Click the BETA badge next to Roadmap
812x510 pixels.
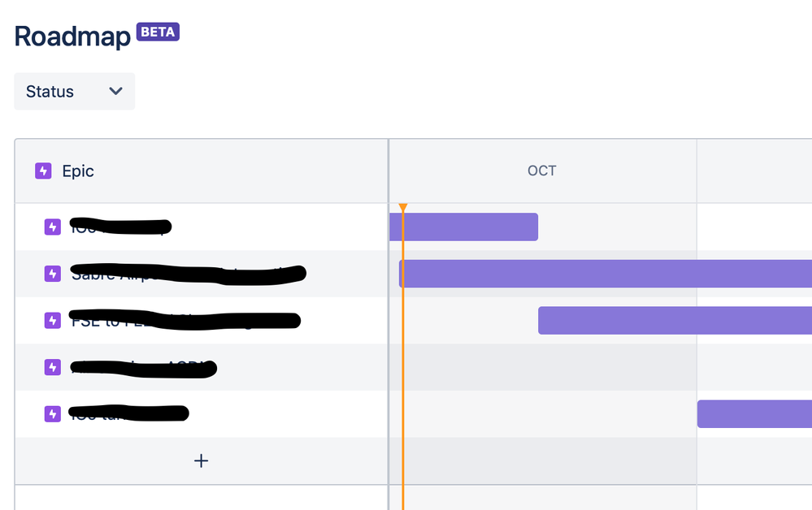click(158, 32)
